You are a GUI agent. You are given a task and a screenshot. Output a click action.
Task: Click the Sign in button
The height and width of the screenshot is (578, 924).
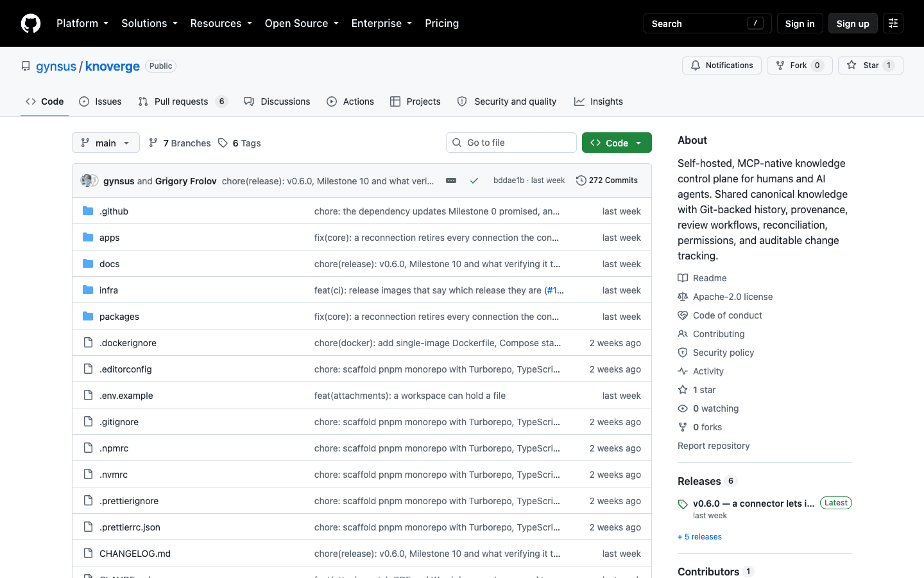pos(800,23)
